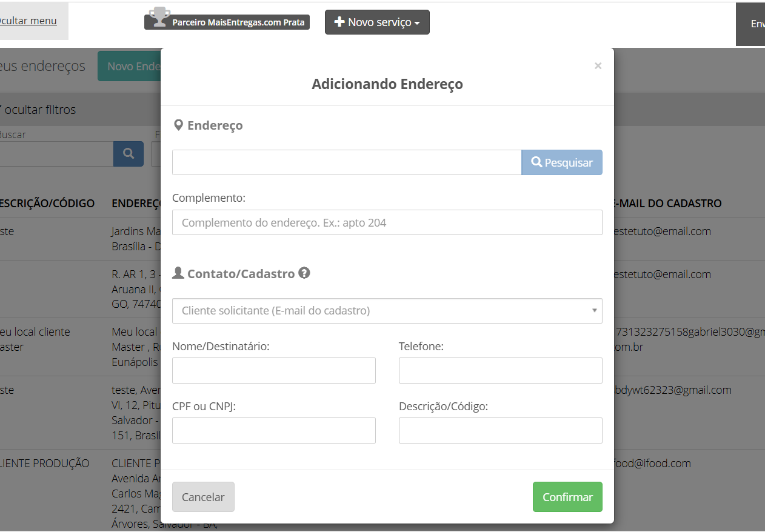Click the CLIENTE PRODUÇÃO description cell
Image resolution: width=765 pixels, height=532 pixels.
tap(44, 463)
